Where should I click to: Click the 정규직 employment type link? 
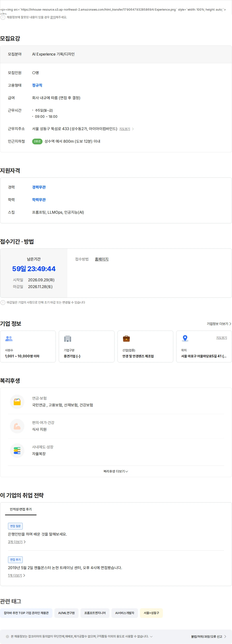coord(37,85)
